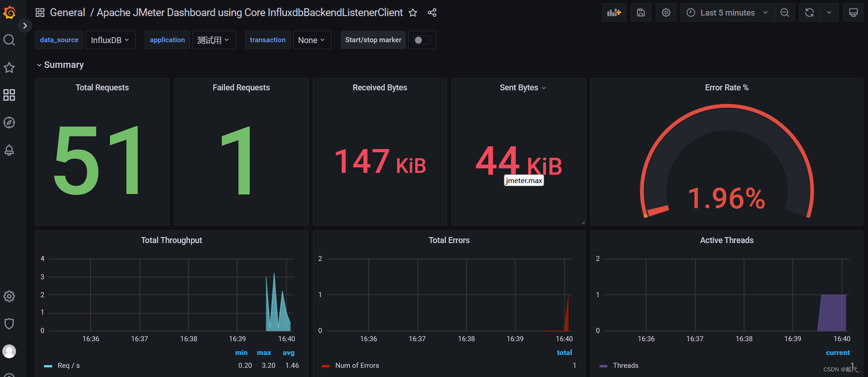Sort Active Threads legend by current
Viewport: 868px width, 377px height.
tap(838, 353)
